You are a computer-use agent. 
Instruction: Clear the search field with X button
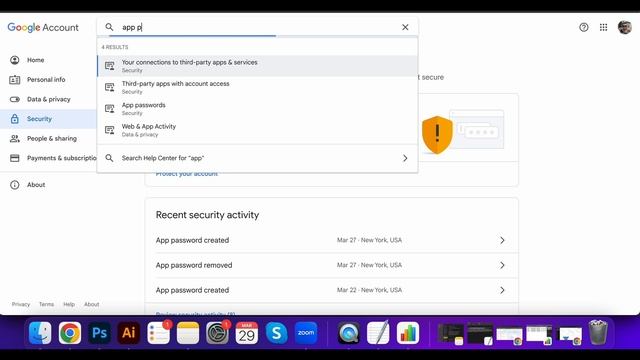click(x=405, y=27)
